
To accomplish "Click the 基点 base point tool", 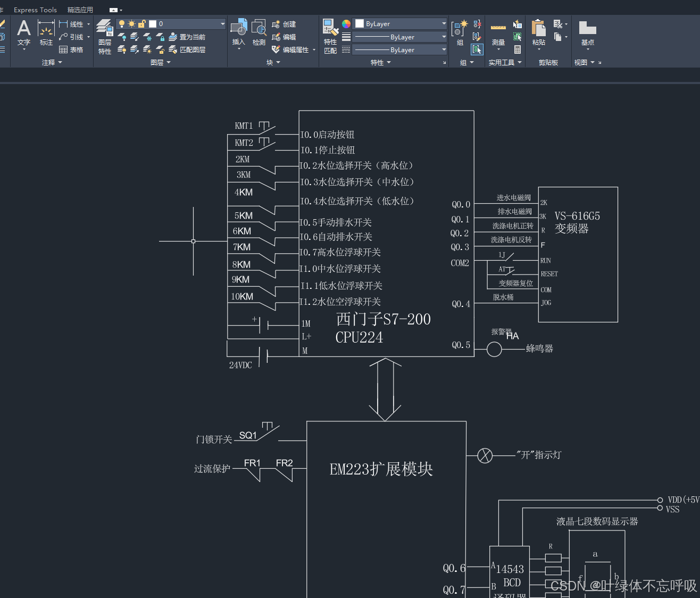I will tap(588, 34).
